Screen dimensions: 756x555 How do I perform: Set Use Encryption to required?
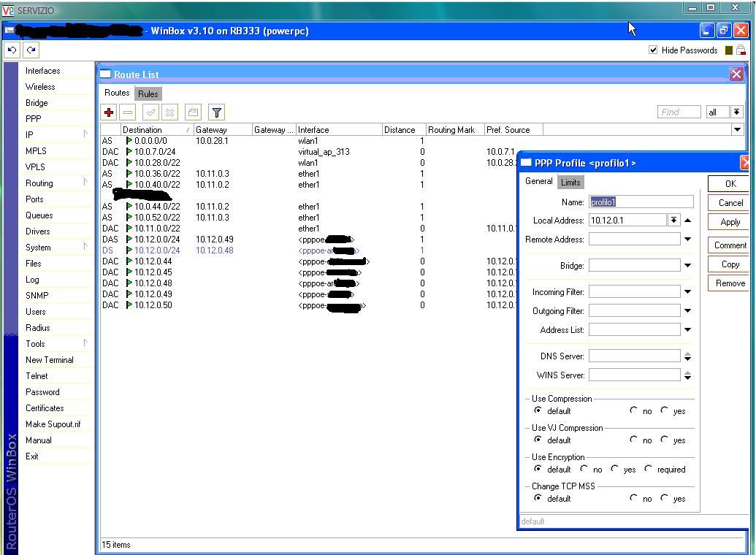[x=648, y=469]
